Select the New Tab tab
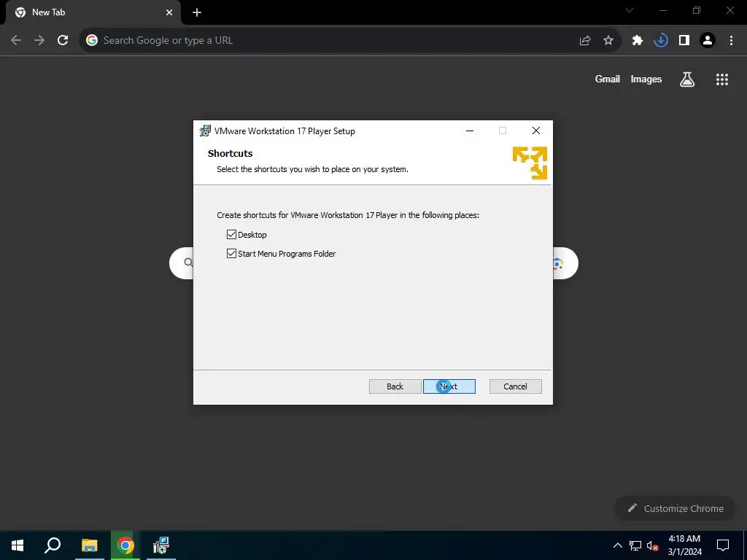This screenshot has width=747, height=560. [x=93, y=12]
